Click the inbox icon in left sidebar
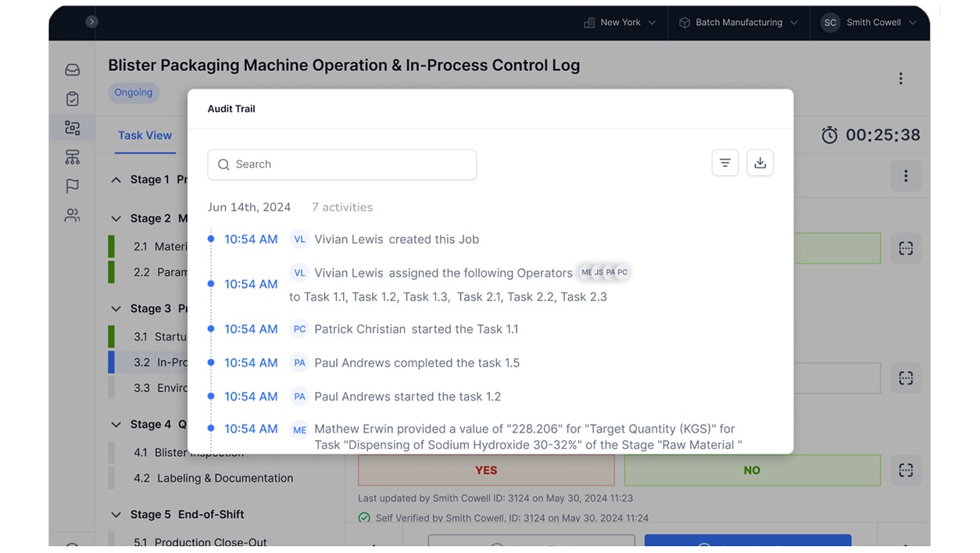This screenshot has width=980, height=553. pyautogui.click(x=72, y=70)
